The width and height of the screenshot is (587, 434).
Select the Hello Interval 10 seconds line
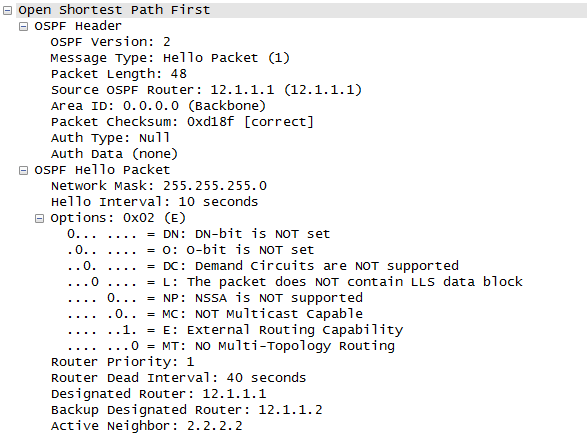tap(154, 202)
